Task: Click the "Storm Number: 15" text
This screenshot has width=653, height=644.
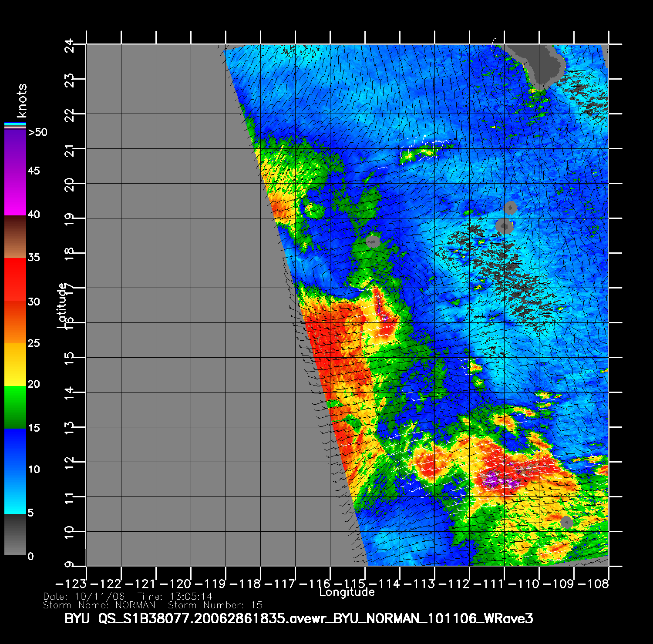Action: 215,605
